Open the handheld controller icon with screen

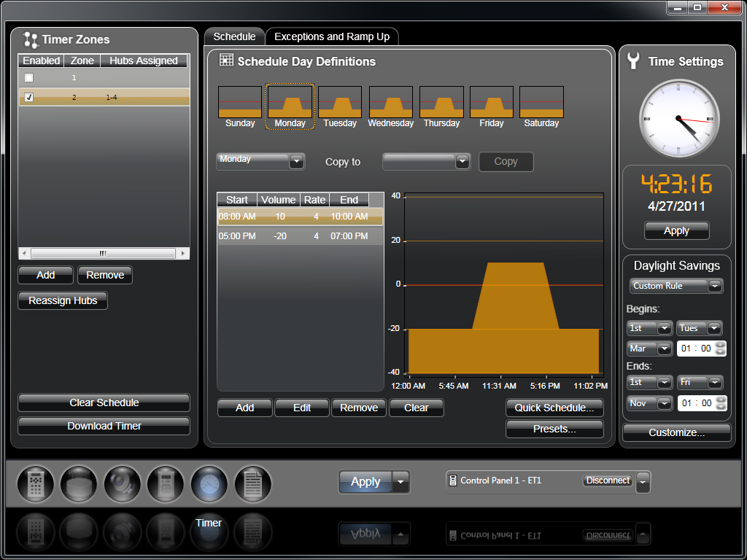coord(166,484)
